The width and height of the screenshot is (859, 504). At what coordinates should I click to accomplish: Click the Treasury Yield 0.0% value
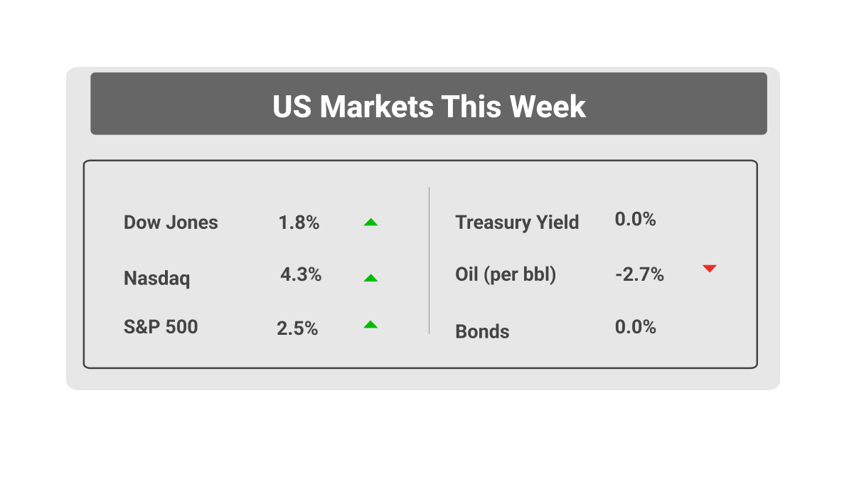tap(635, 219)
